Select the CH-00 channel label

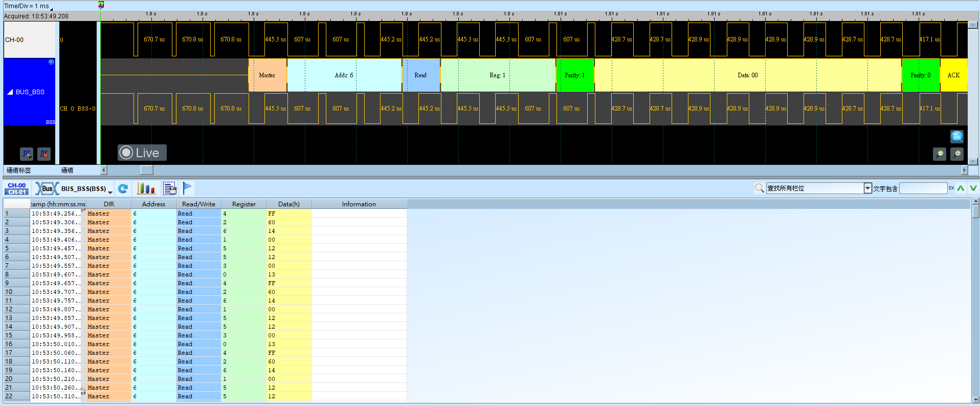(x=29, y=40)
